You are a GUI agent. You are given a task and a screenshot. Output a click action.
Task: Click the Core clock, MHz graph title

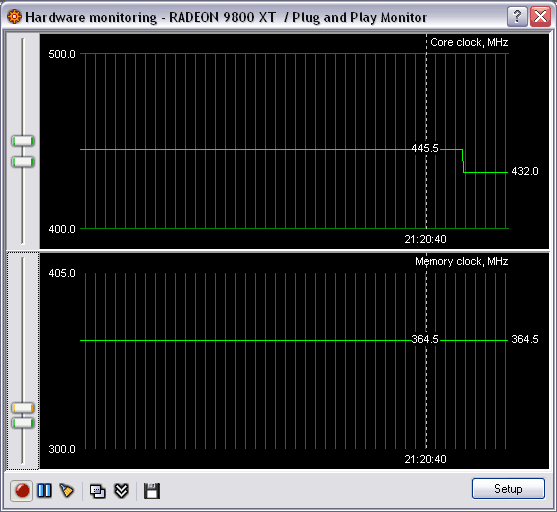469,42
